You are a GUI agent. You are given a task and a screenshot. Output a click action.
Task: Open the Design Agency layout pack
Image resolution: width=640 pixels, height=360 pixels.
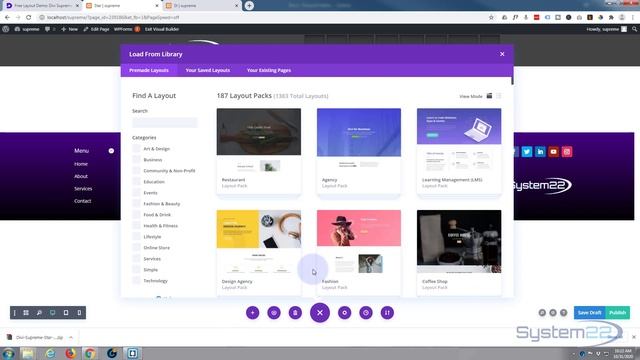pyautogui.click(x=259, y=252)
